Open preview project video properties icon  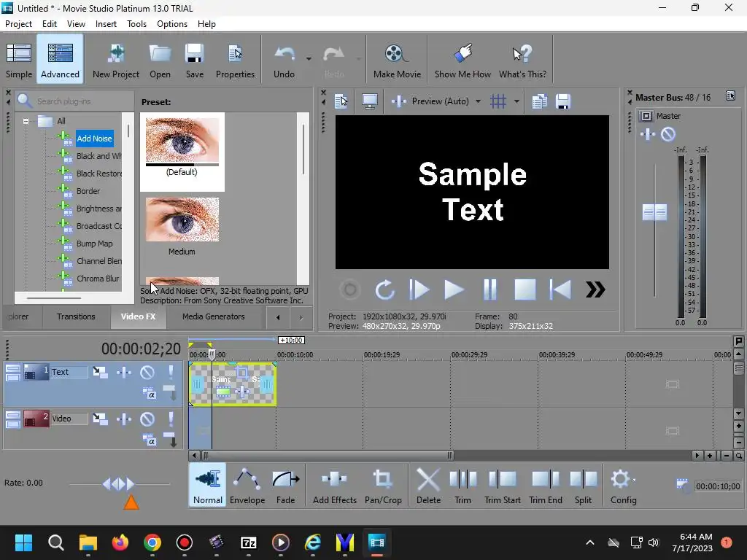[341, 101]
